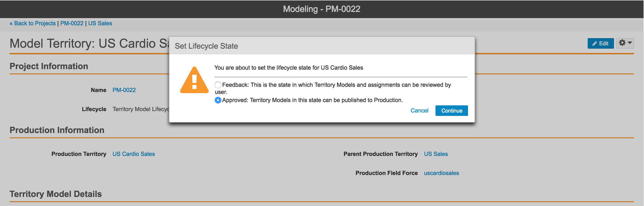Screen dimensions: 644x206
Task: Open the PM-0022 project name link
Action: click(x=124, y=90)
